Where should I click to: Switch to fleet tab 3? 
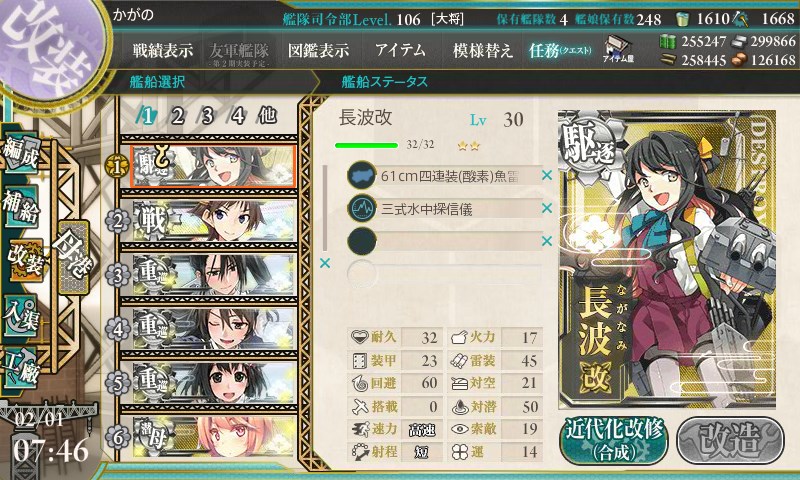click(x=207, y=116)
